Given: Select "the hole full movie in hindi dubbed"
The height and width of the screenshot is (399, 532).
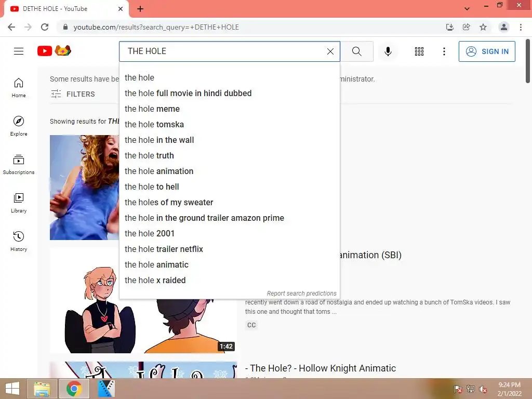Looking at the screenshot, I should click(x=229, y=94).
